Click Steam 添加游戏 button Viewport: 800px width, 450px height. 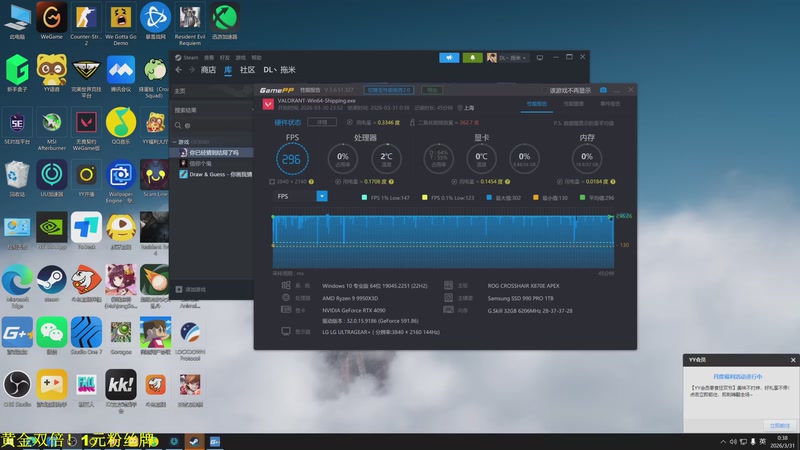tap(191, 290)
